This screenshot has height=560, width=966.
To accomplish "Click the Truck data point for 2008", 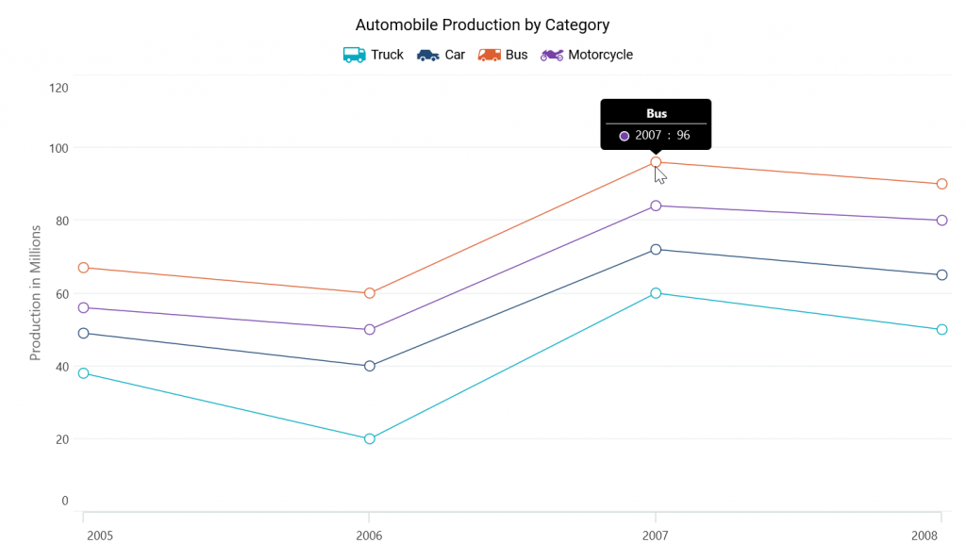I will tap(941, 330).
